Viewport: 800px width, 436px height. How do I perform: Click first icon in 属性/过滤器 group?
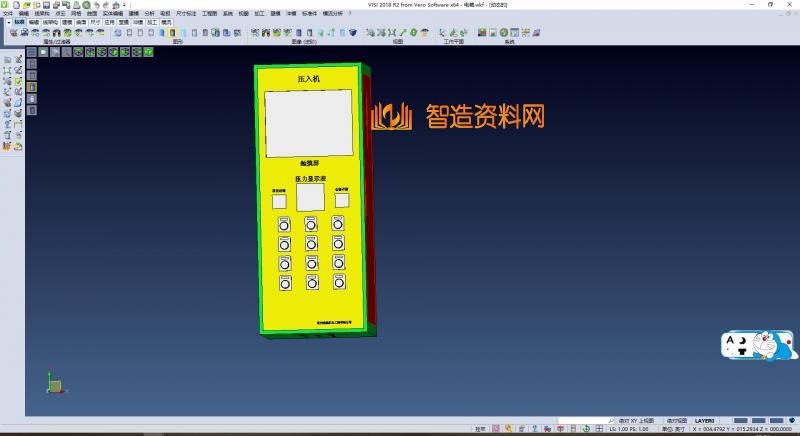pyautogui.click(x=14, y=33)
